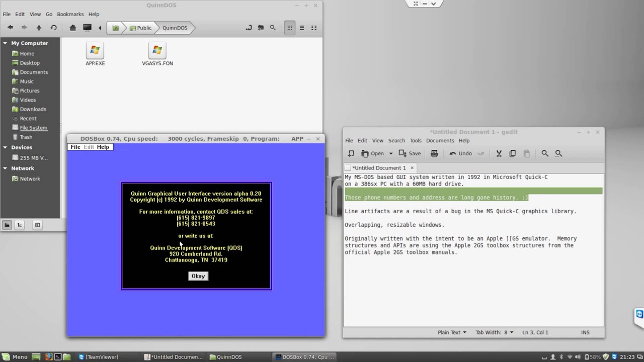Image resolution: width=644 pixels, height=362 pixels.
Task: Open the File menu in Quinn GUI
Action: [x=75, y=147]
